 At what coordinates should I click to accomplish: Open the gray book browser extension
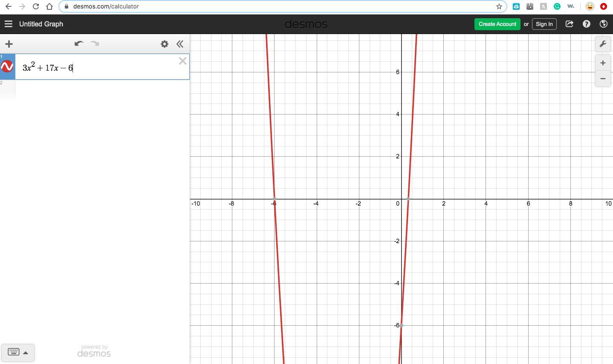click(x=530, y=6)
